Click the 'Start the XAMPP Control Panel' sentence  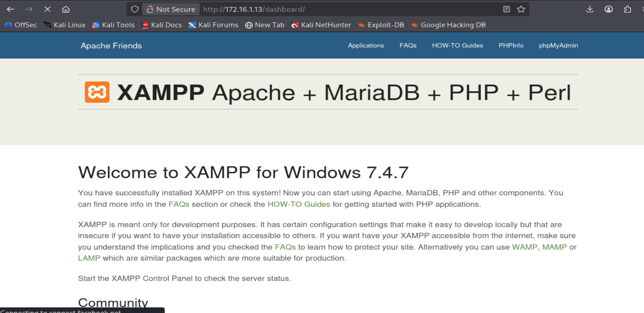pyautogui.click(x=184, y=278)
